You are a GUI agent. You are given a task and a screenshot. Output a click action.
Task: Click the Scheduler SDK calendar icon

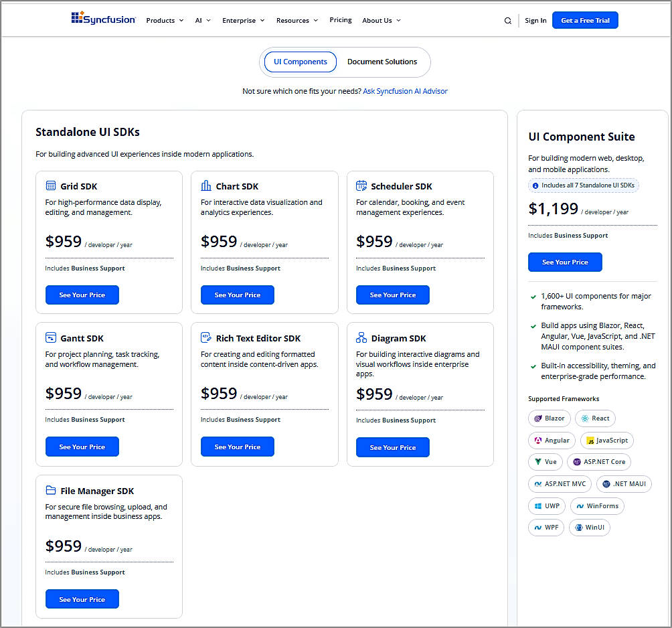[361, 185]
